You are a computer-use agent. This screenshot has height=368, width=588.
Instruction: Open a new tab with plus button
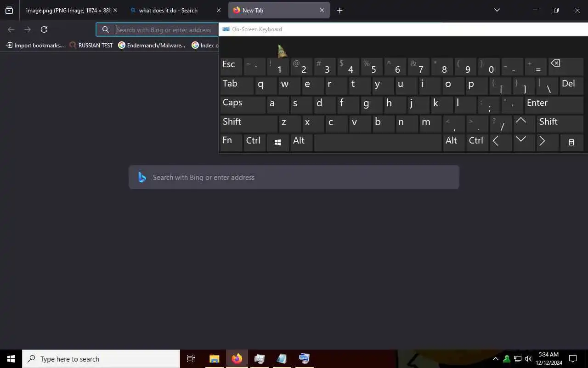pyautogui.click(x=340, y=10)
